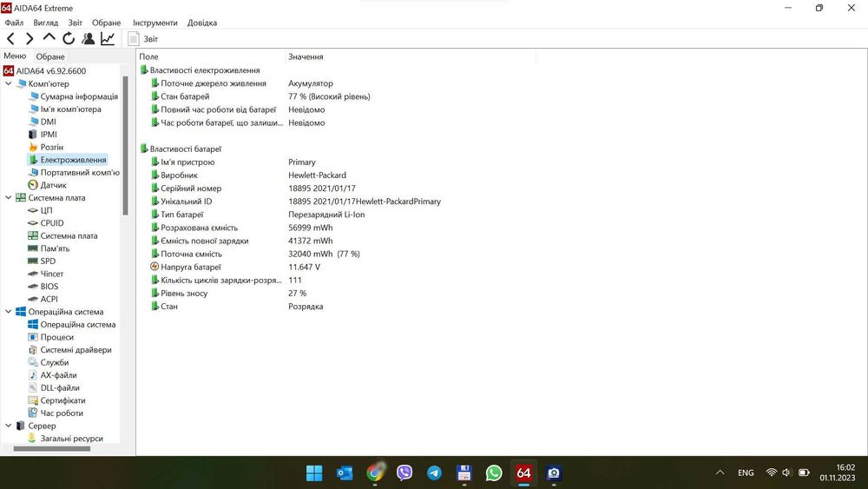Go forward using the right arrow toolbar icon
This screenshot has width=868, height=489.
(30, 38)
